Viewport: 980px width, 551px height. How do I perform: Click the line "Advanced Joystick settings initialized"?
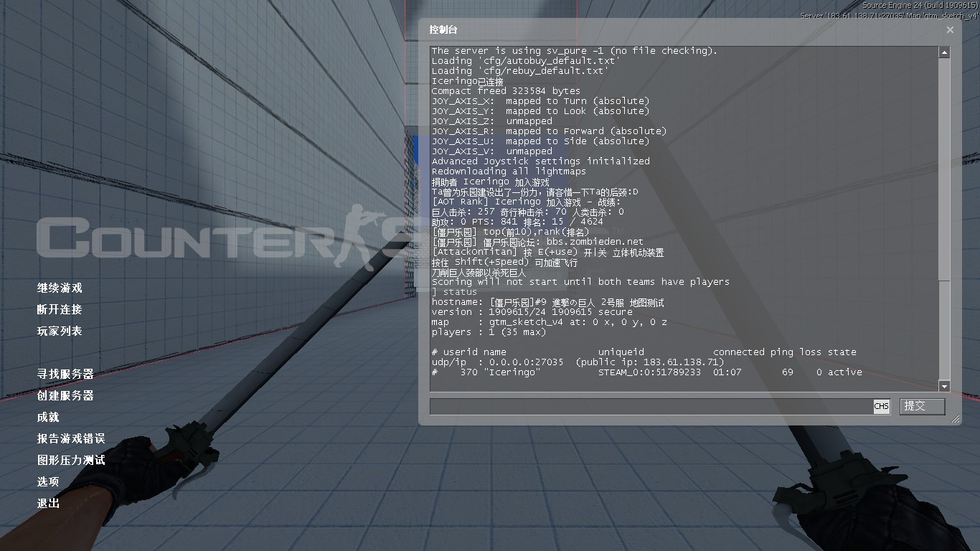click(x=540, y=161)
